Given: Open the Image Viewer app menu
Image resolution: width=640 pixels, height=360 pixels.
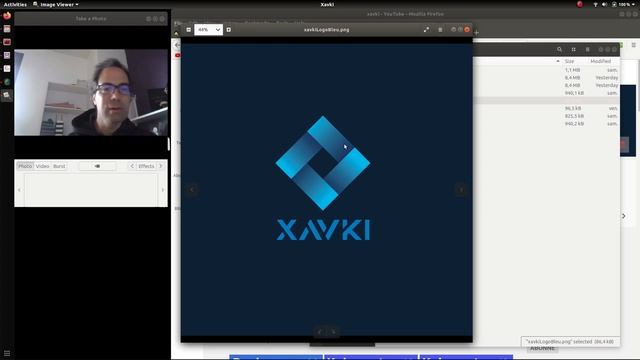Looking at the screenshot, I should [x=56, y=4].
